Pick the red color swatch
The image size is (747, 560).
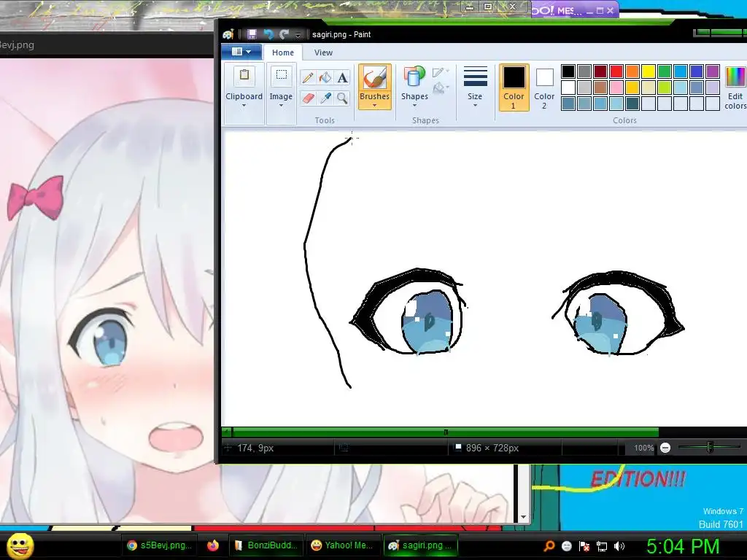(616, 71)
